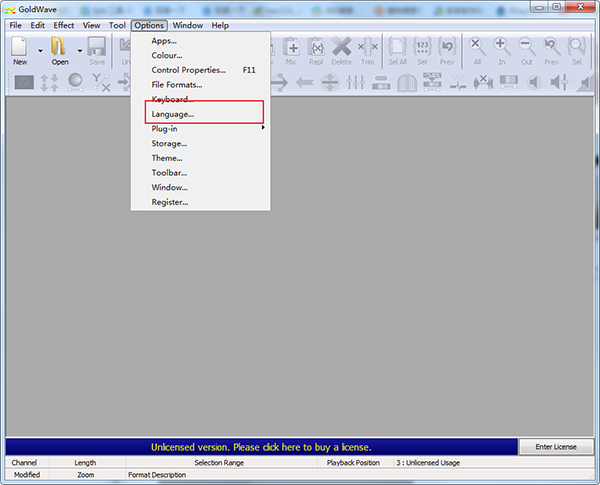
Task: Click the round offset effect icon
Action: pyautogui.click(x=330, y=82)
